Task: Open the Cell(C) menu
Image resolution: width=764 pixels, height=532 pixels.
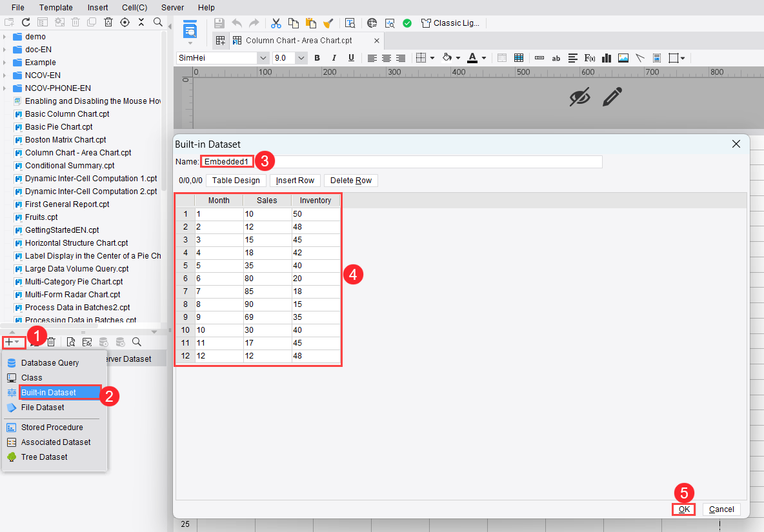Action: tap(134, 7)
